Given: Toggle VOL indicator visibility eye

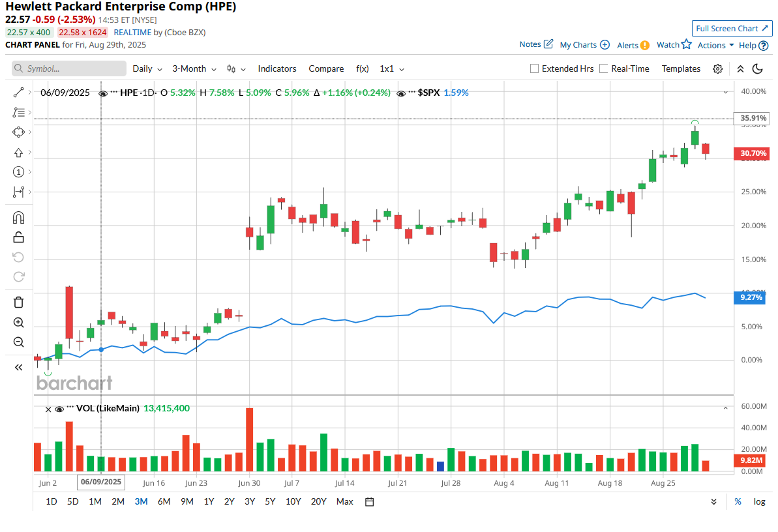Looking at the screenshot, I should click(x=59, y=409).
